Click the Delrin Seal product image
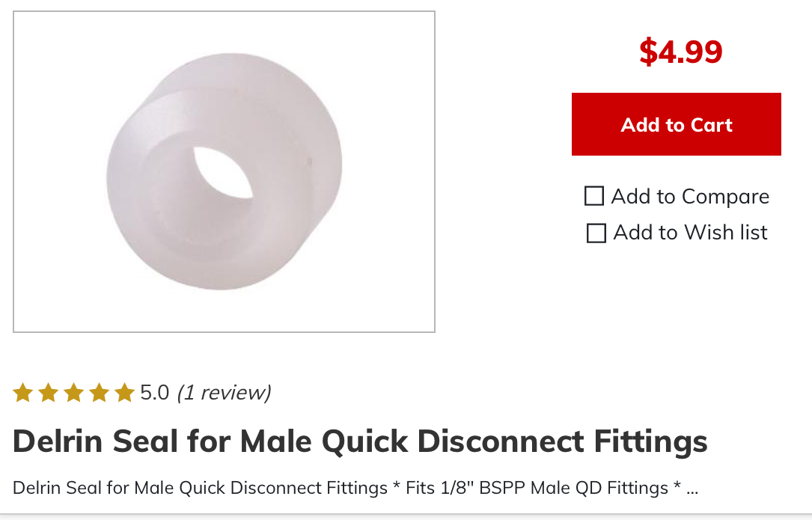Image resolution: width=812 pixels, height=520 pixels. click(225, 171)
